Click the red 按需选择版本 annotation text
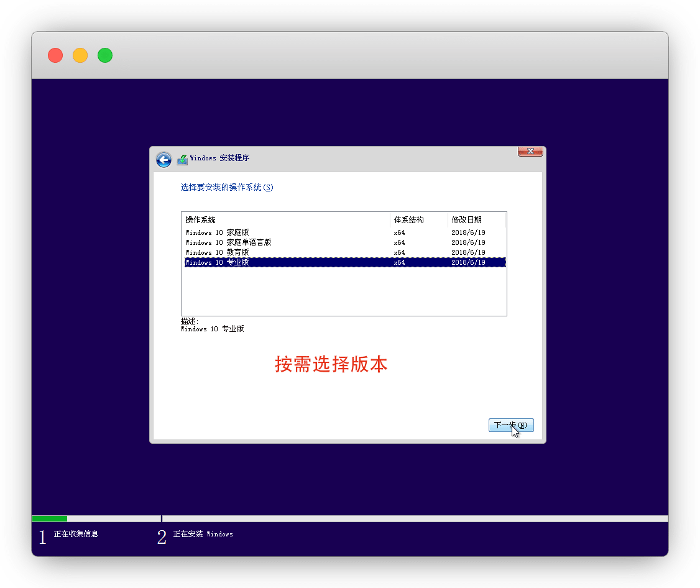700x588 pixels. [331, 364]
